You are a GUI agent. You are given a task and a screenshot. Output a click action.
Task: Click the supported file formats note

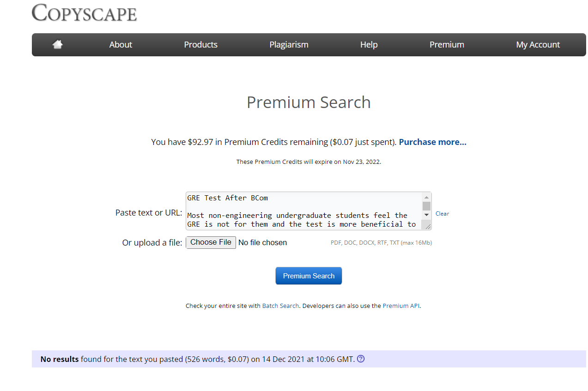click(x=381, y=243)
